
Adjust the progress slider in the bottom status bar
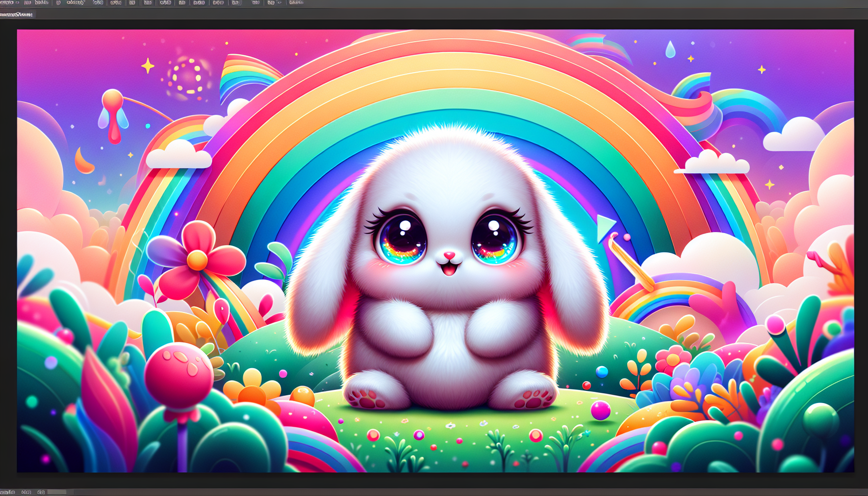[x=58, y=492]
